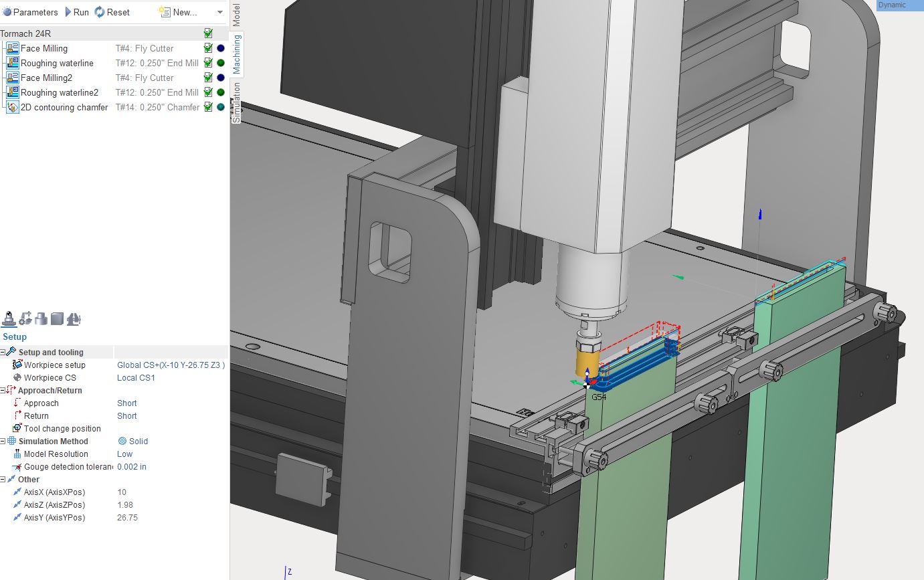The width and height of the screenshot is (924, 580).
Task: Toggle the checkmark on Face Milling row
Action: click(x=208, y=48)
